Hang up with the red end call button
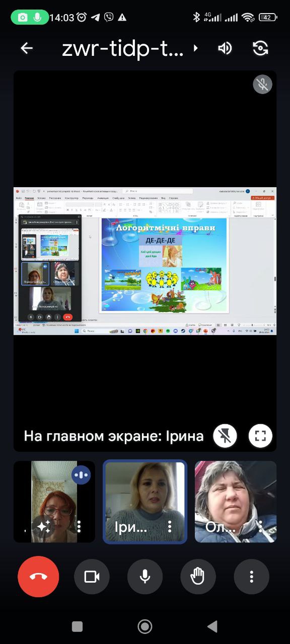 tap(38, 577)
